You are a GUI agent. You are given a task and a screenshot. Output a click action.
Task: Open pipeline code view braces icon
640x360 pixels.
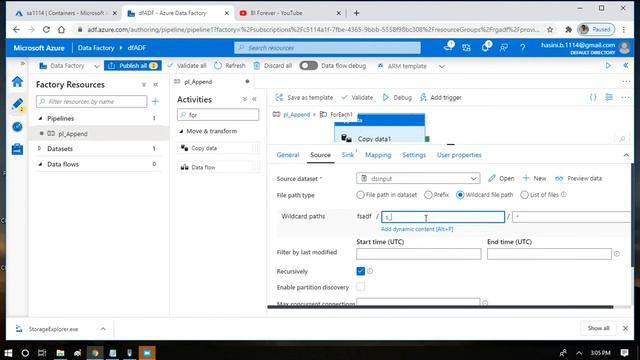coord(593,97)
